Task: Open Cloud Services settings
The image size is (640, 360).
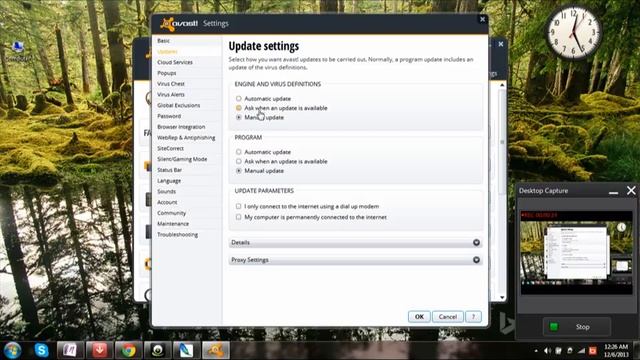Action: click(175, 62)
